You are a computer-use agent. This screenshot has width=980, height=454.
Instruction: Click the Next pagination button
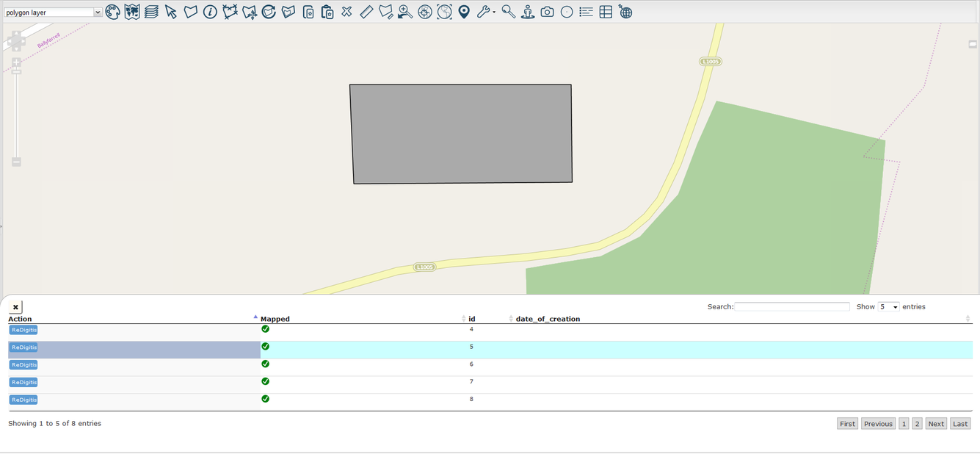click(x=936, y=424)
